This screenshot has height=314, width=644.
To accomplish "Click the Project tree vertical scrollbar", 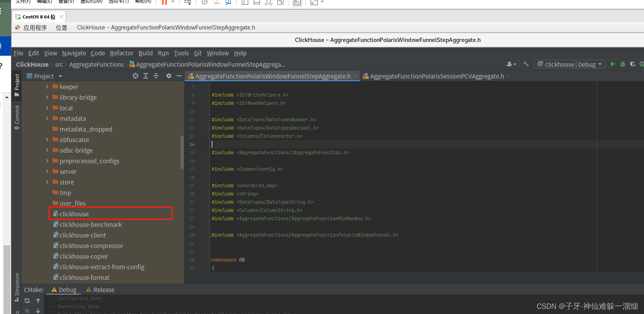I will click(182, 152).
